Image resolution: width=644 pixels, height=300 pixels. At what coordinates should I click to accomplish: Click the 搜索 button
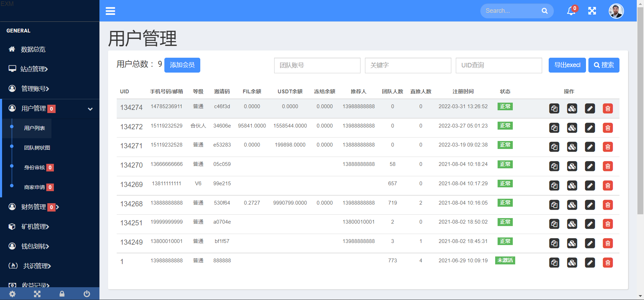click(x=604, y=65)
